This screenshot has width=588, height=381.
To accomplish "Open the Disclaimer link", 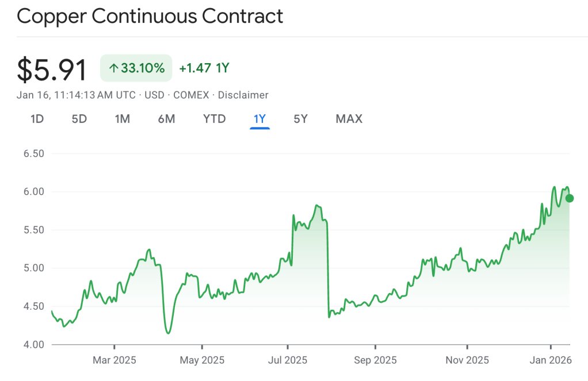I will click(243, 95).
